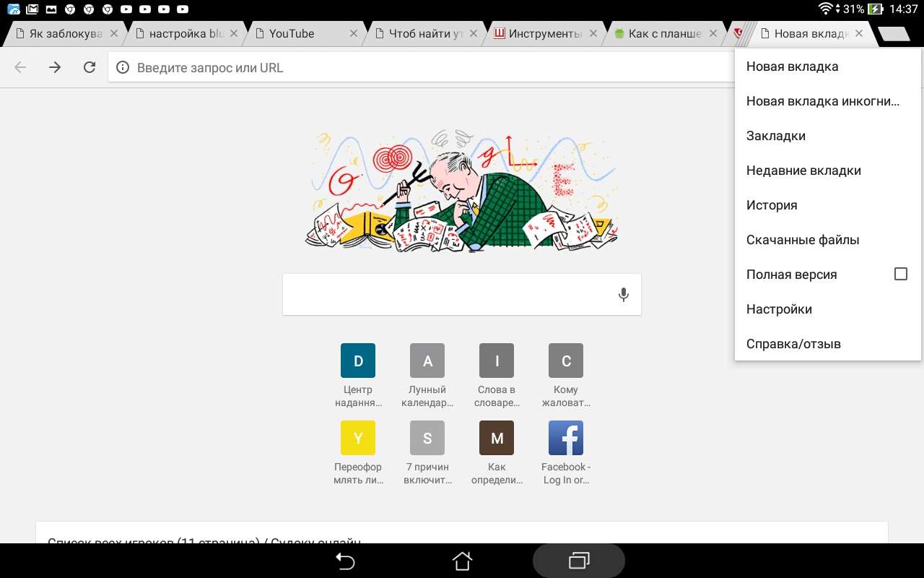The image size is (924, 578).
Task: Tap the Android recent apps button
Action: point(579,561)
